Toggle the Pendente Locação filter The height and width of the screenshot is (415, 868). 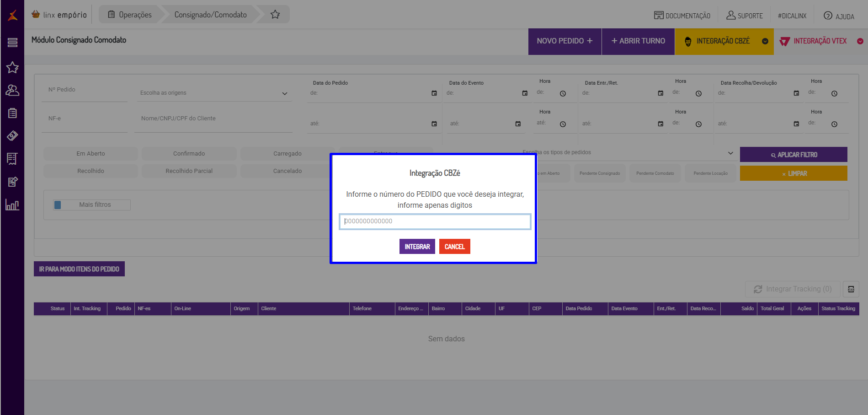click(x=710, y=173)
